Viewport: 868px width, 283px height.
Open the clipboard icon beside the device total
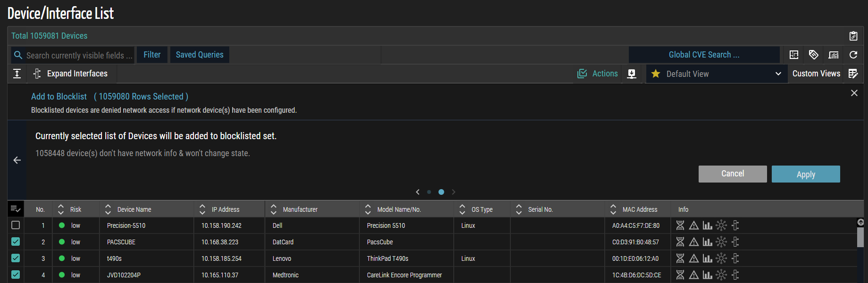853,36
